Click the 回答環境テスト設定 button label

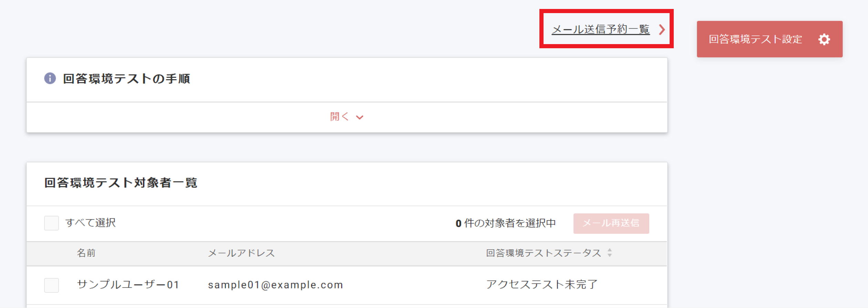point(755,39)
